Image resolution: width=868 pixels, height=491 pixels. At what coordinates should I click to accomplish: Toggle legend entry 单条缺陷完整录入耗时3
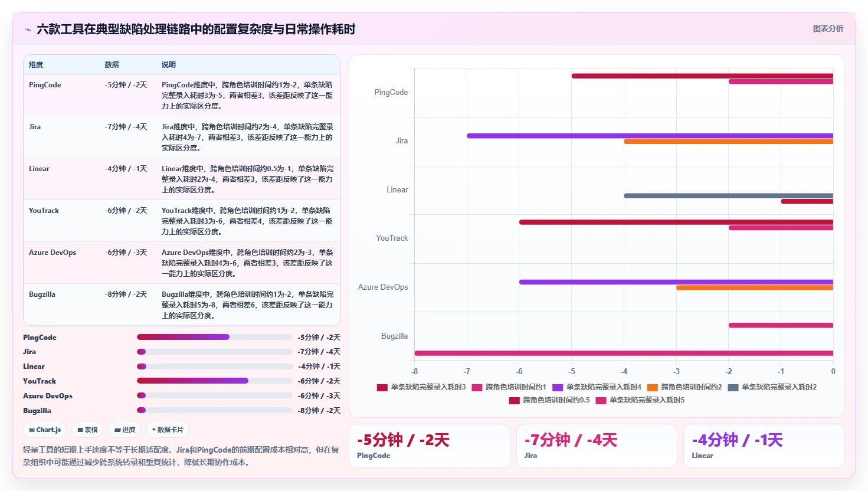click(x=421, y=387)
